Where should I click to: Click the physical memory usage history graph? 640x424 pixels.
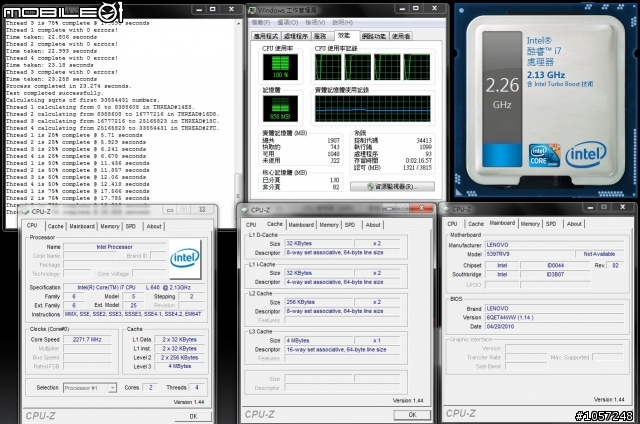coord(372,109)
